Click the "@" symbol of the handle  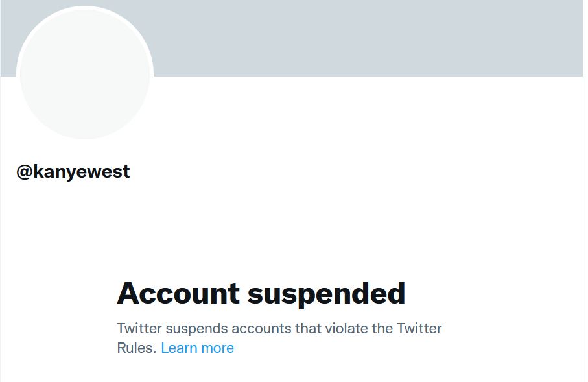coord(24,172)
